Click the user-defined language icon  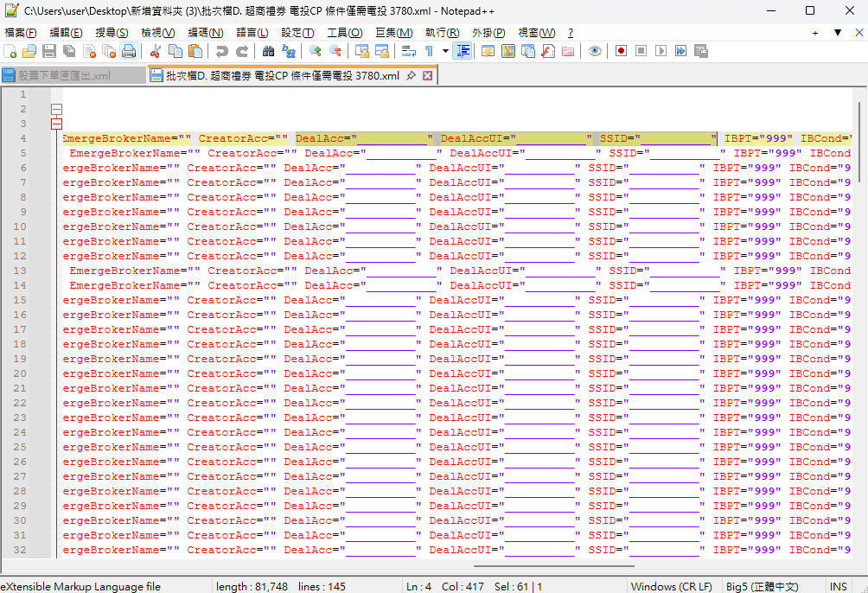coord(488,52)
